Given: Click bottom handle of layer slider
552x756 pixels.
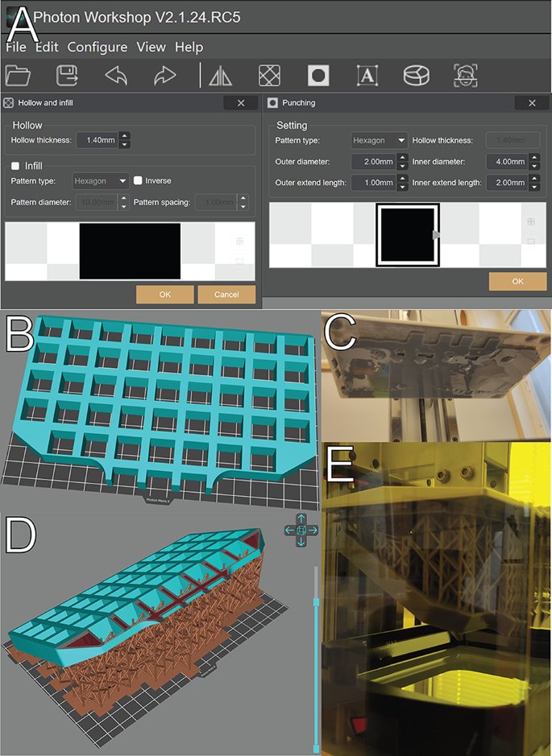Looking at the screenshot, I should tap(317, 749).
